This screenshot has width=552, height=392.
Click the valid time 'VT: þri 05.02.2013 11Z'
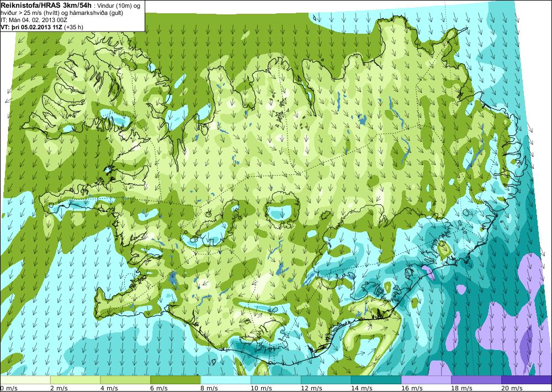[x=31, y=27]
